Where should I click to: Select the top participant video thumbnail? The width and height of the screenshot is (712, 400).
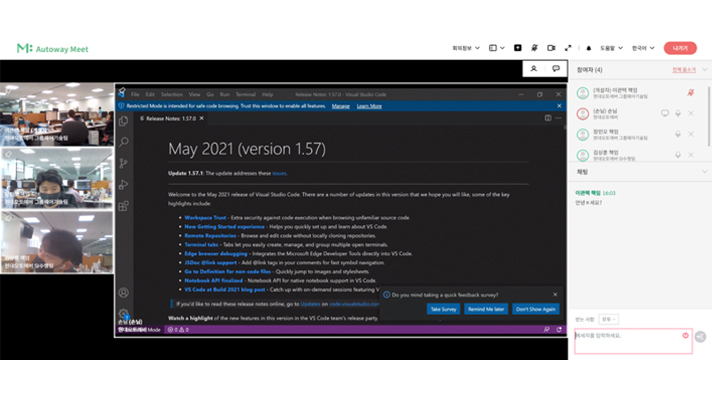tap(56, 115)
